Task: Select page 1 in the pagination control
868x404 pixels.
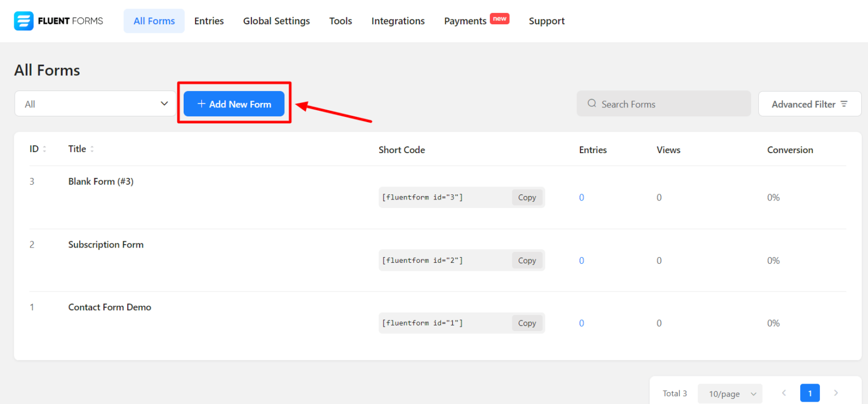Action: [x=810, y=393]
